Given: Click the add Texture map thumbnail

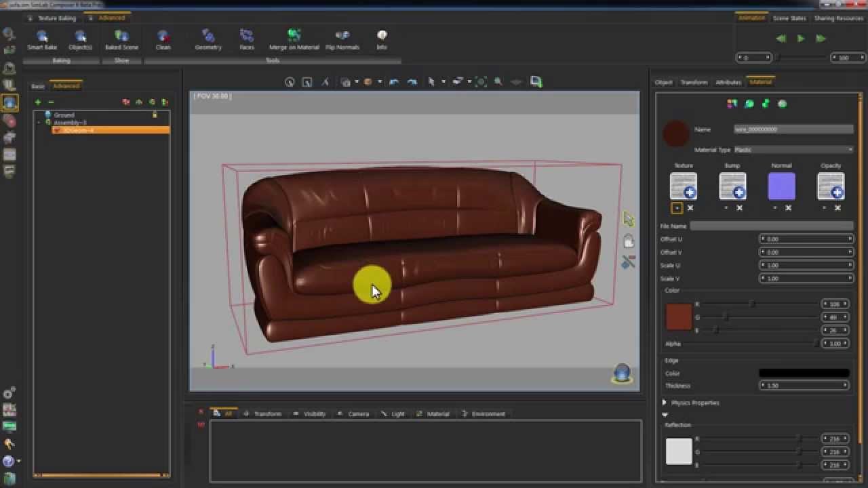Looking at the screenshot, I should (683, 186).
